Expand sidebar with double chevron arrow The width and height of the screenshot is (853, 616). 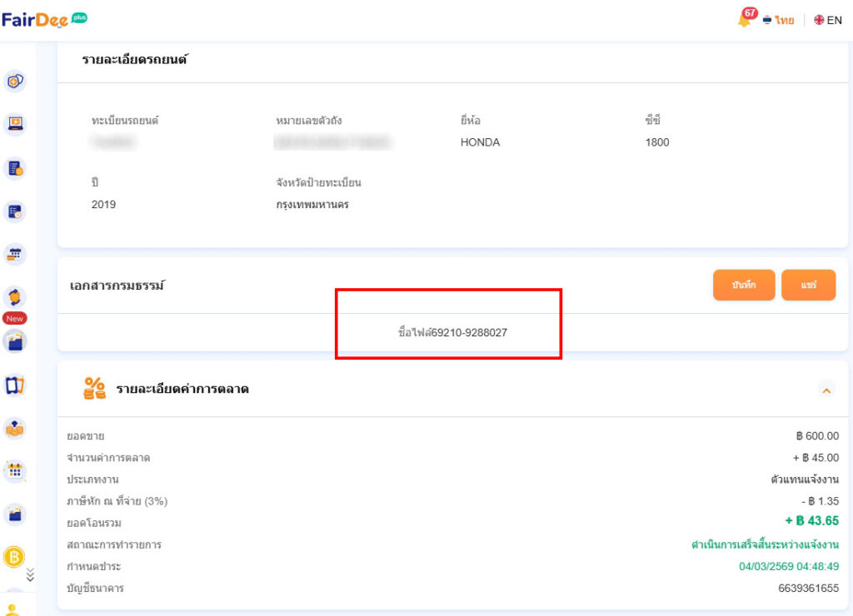31,574
